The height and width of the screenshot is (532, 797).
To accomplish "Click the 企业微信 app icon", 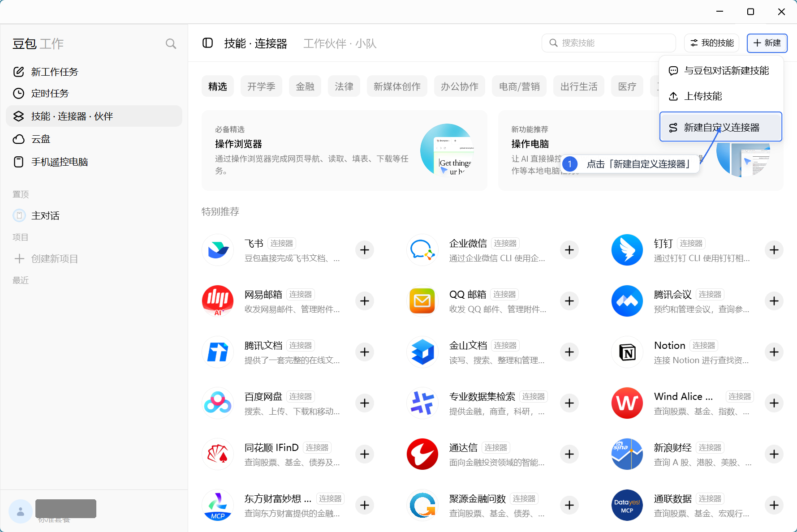I will pos(422,250).
